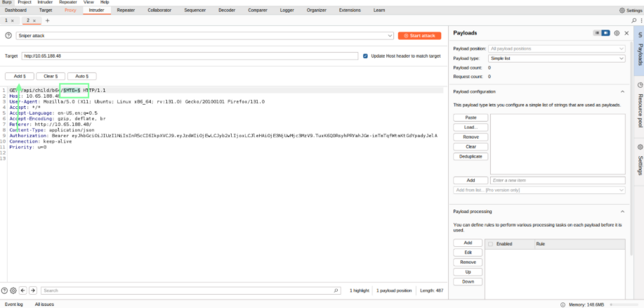Open the Payload type dropdown
The width and height of the screenshot is (644, 308).
pyautogui.click(x=556, y=58)
